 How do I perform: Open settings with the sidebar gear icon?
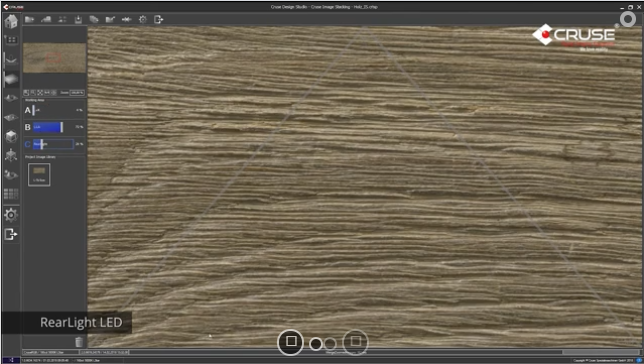[11, 214]
